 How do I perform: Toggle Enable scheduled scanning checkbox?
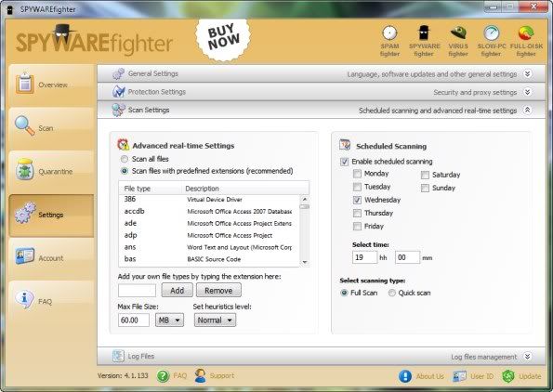pyautogui.click(x=344, y=162)
